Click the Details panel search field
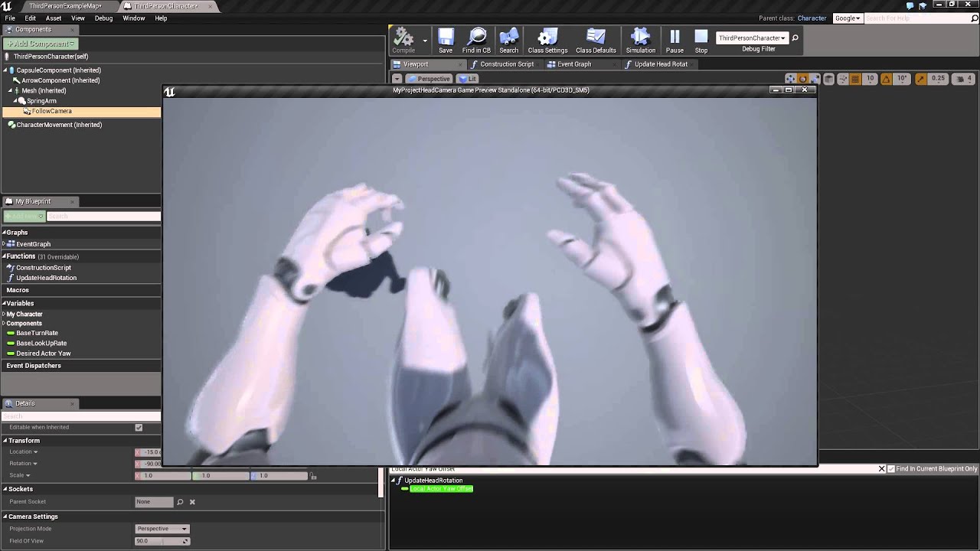The width and height of the screenshot is (980, 551). [x=80, y=416]
